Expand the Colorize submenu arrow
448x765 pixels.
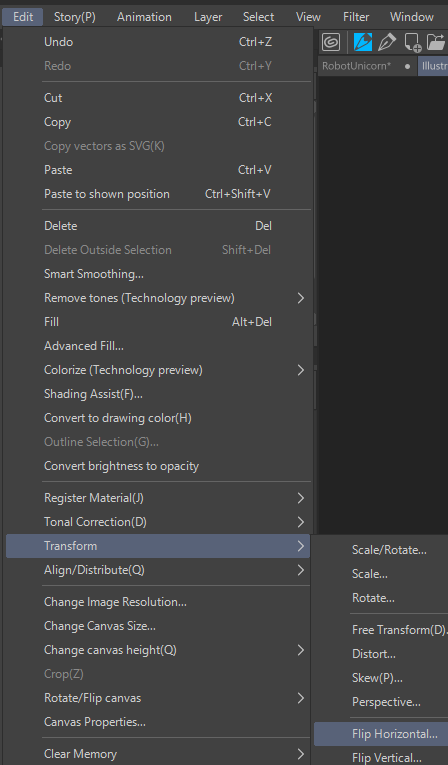point(301,370)
